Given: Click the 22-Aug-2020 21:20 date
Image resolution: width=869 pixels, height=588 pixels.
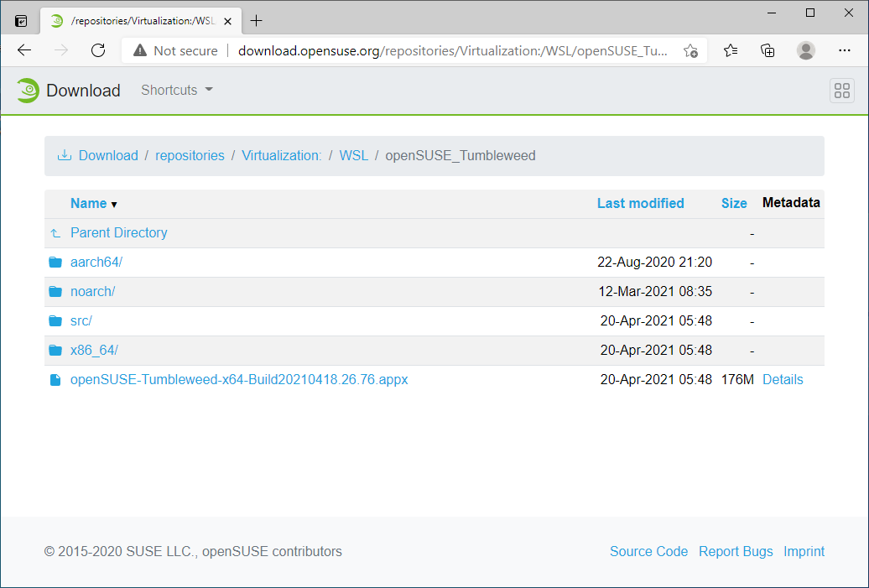Looking at the screenshot, I should [654, 263].
